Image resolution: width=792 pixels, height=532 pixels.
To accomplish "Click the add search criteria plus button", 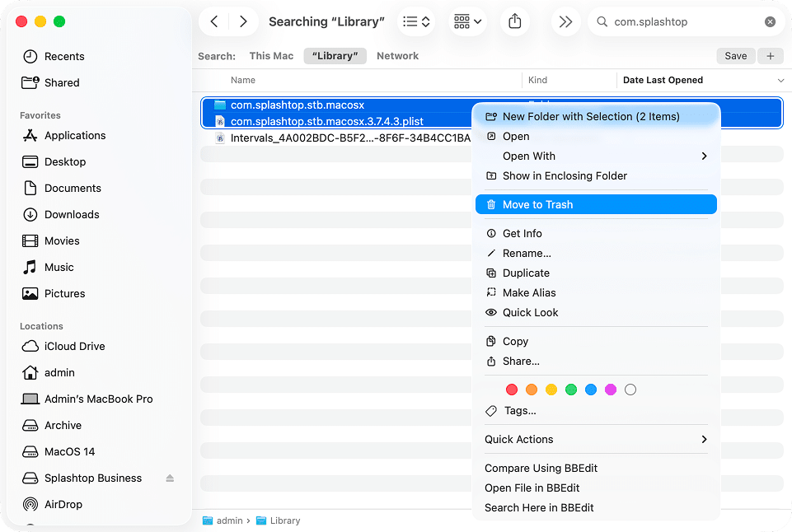I will [x=771, y=56].
